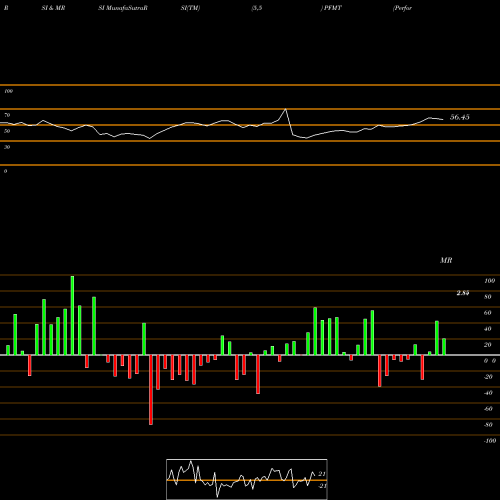Click the MR axis label 100

(x=489, y=281)
